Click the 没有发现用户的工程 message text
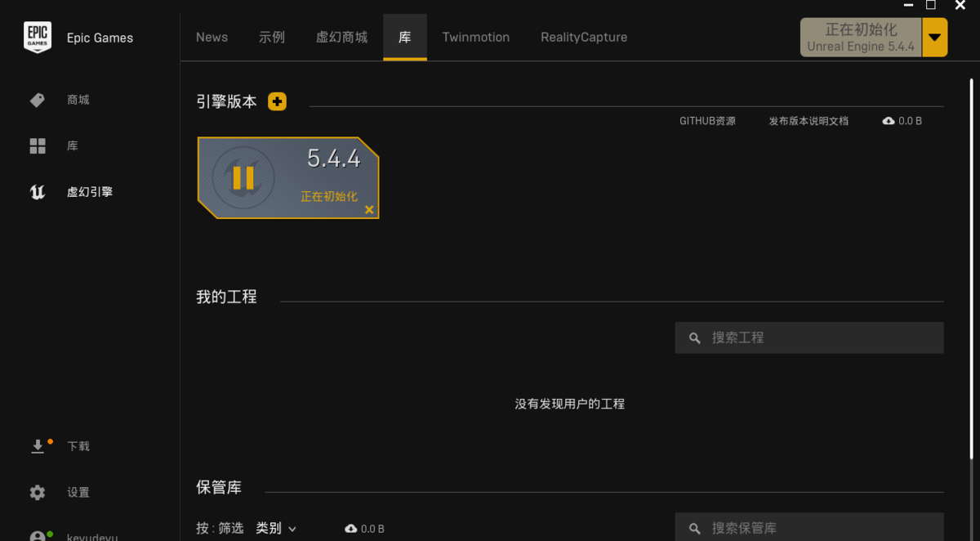This screenshot has height=541, width=980. [x=569, y=404]
